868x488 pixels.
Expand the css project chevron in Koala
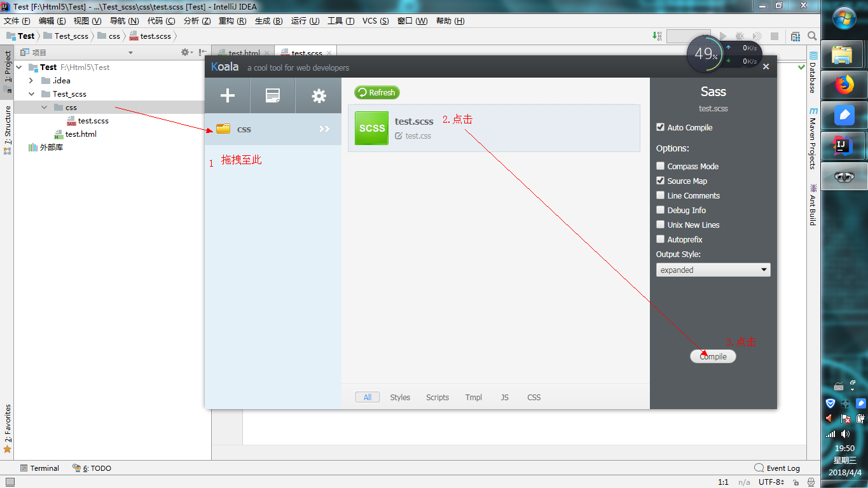[324, 129]
